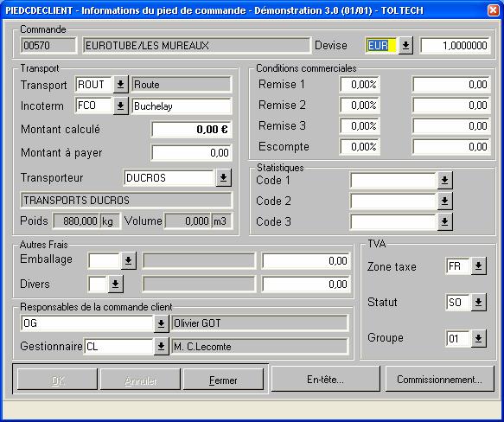Open the Statistiques Code 2 dropdown
504x422 pixels.
pyautogui.click(x=445, y=201)
